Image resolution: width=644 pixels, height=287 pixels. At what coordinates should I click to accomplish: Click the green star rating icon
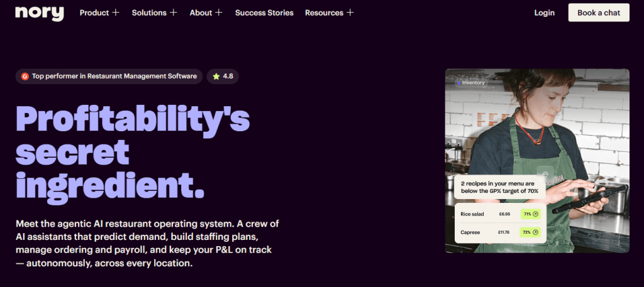pyautogui.click(x=216, y=76)
